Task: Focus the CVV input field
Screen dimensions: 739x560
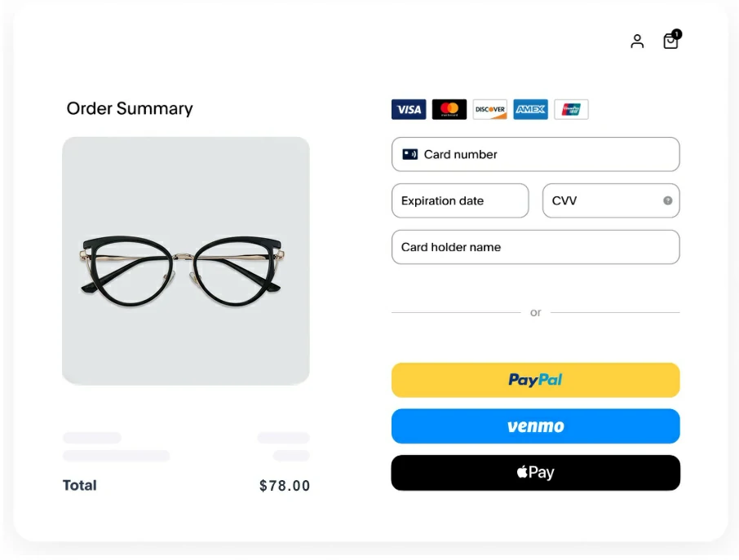Action: click(x=611, y=201)
